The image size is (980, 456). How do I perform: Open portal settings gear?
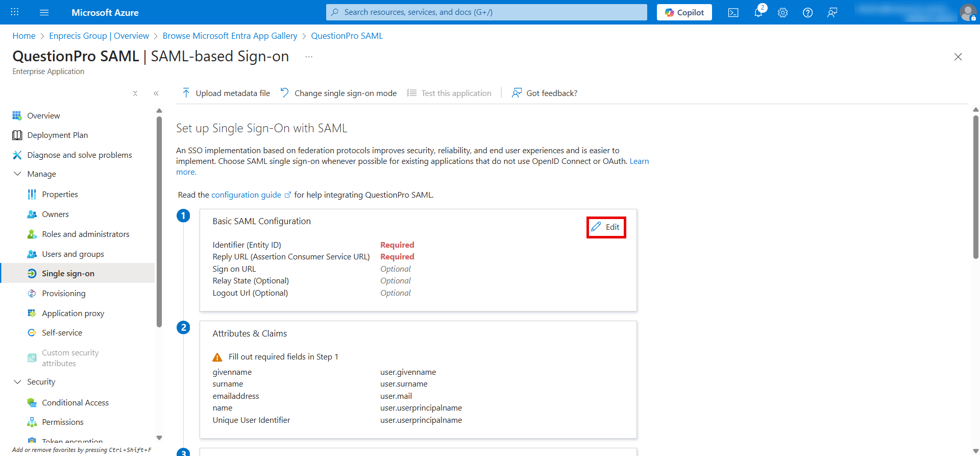point(783,12)
